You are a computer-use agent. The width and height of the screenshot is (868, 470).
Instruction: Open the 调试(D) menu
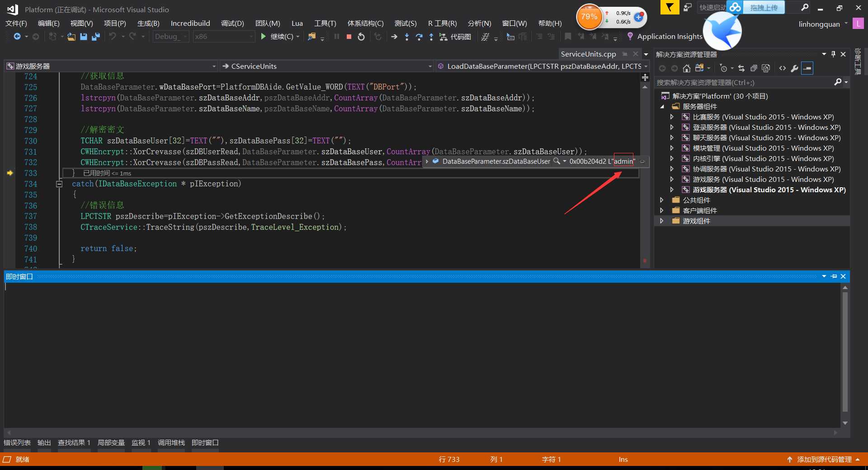[232, 24]
